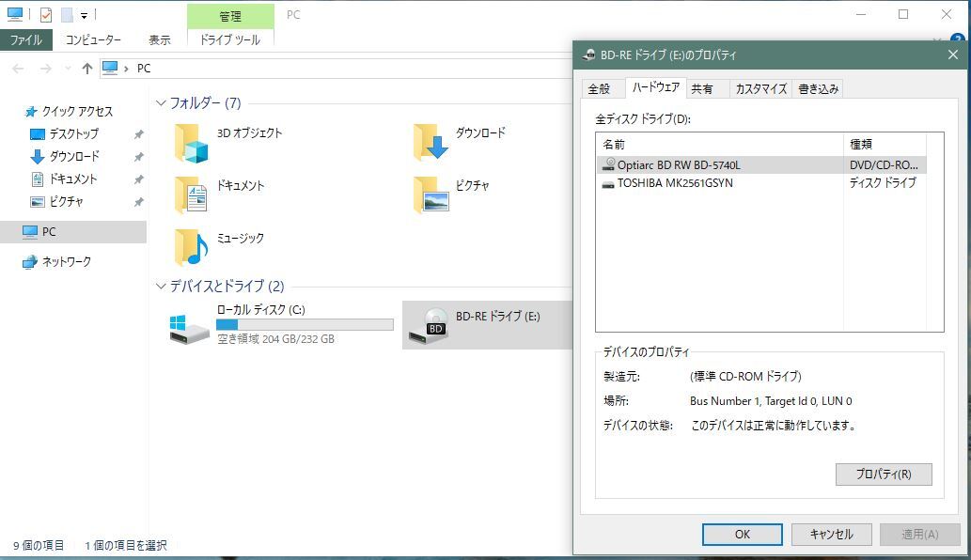Click the pin icon next to デスクトップ
971x560 pixels.
coord(139,134)
